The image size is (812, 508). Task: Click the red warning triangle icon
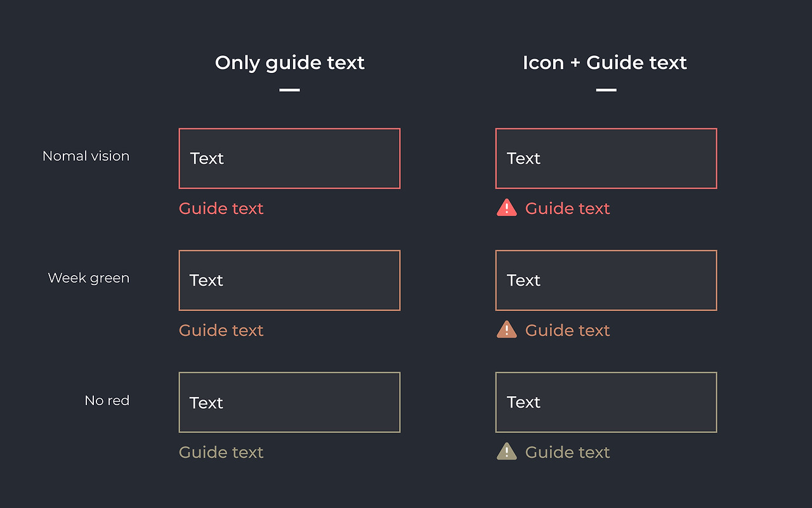click(x=506, y=208)
